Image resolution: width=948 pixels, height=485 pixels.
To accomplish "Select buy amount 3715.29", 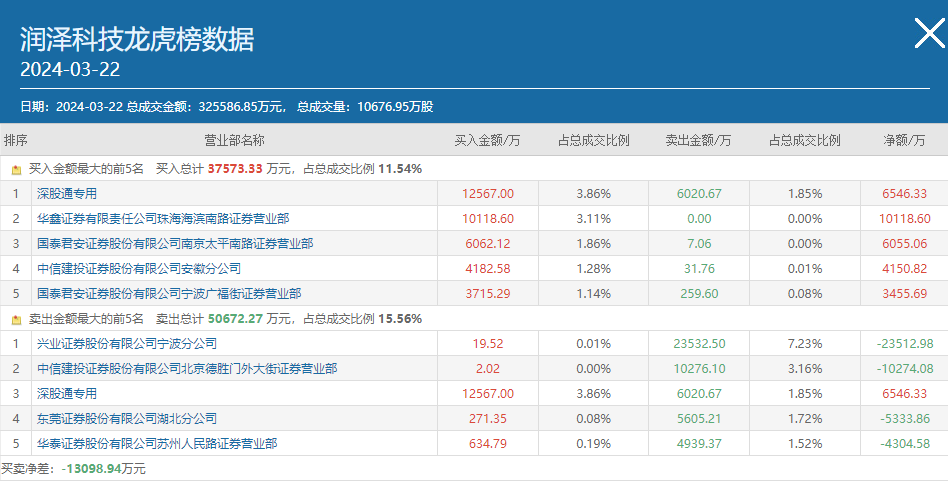I will 488,293.
